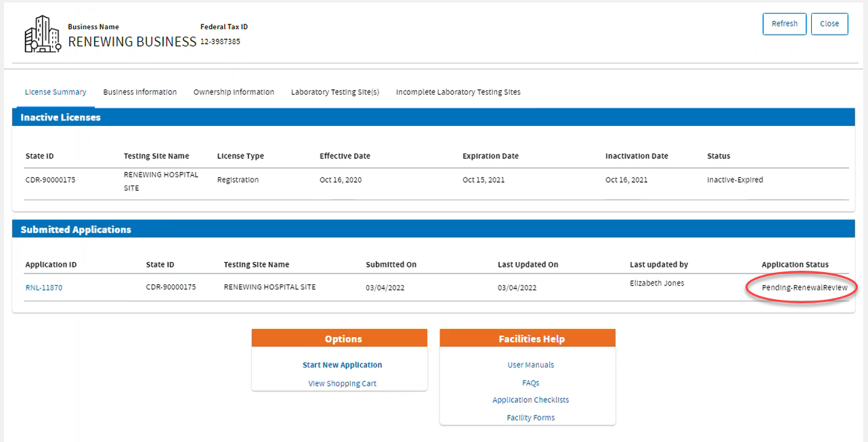
Task: Open User Manuals under Facilities Help
Action: [x=530, y=365]
